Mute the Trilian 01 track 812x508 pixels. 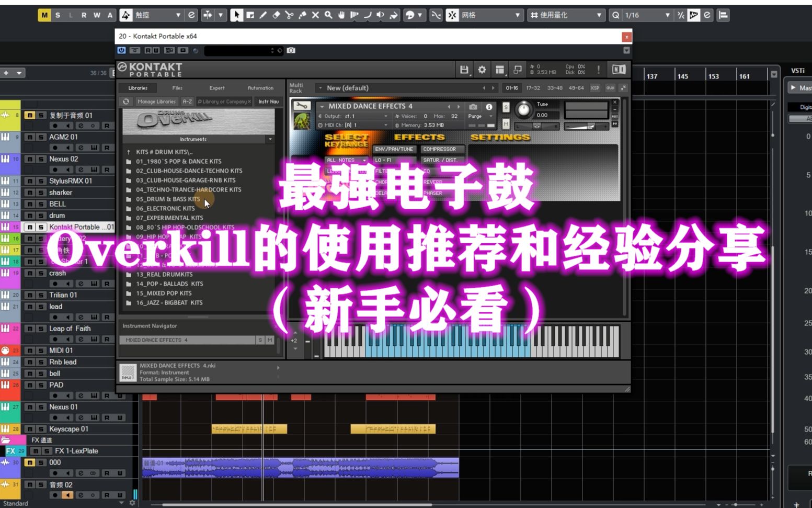pyautogui.click(x=30, y=295)
